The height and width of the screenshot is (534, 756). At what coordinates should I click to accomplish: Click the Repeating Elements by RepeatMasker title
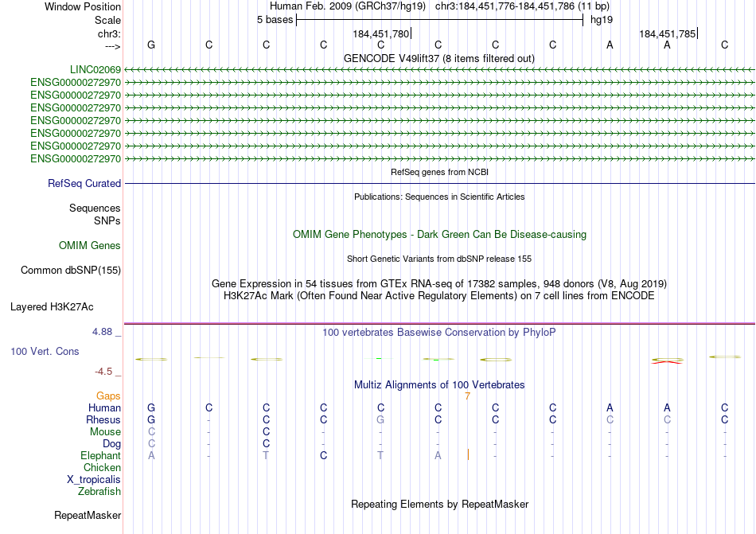[x=440, y=504]
